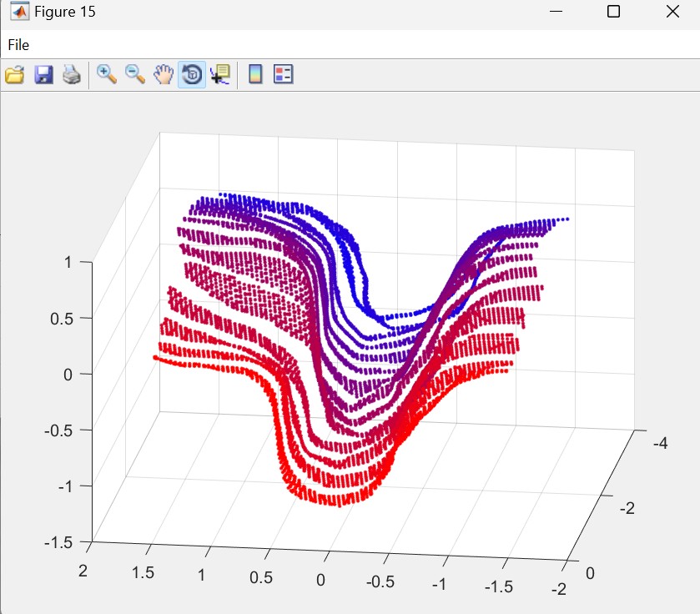This screenshot has height=614, width=700.
Task: Insert a legend via toolbar icon
Action: click(284, 75)
